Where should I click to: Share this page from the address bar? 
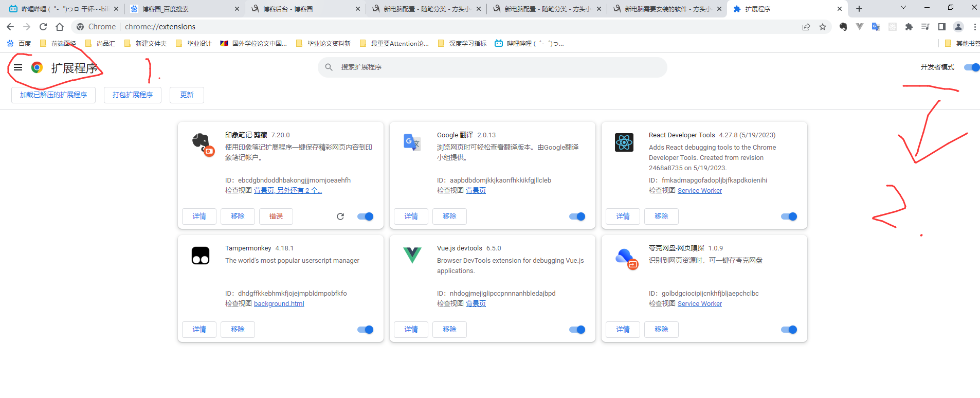806,27
